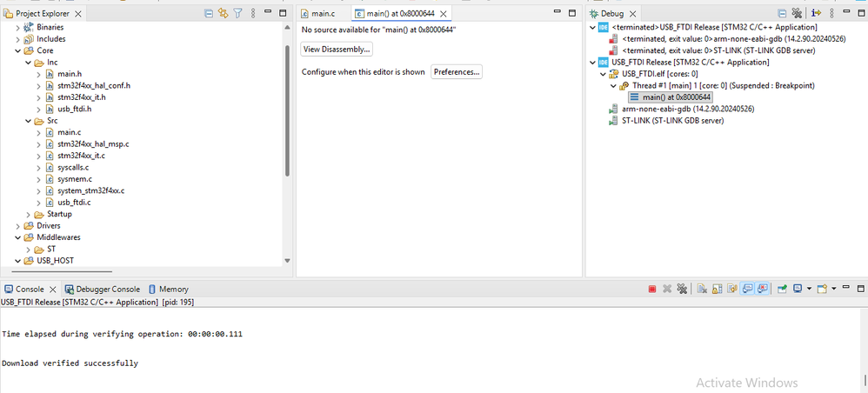Viewport: 868px width, 393px height.
Task: Terminate the process with red stop icon
Action: coord(652,289)
